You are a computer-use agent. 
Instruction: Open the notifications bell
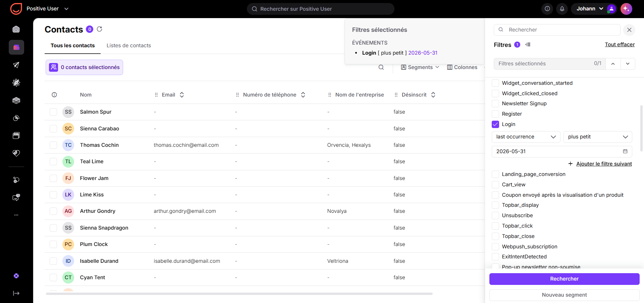pos(562,9)
